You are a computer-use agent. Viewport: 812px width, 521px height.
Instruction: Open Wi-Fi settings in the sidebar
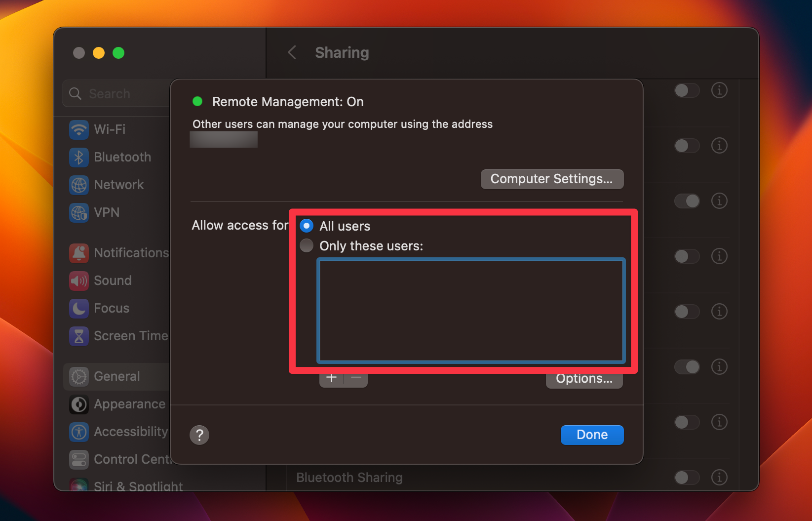tap(108, 129)
